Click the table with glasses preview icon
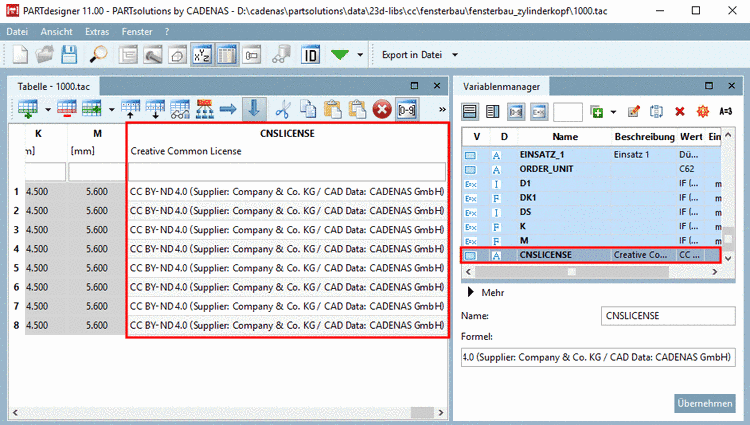Viewport: 750px width, 425px height. (x=180, y=109)
